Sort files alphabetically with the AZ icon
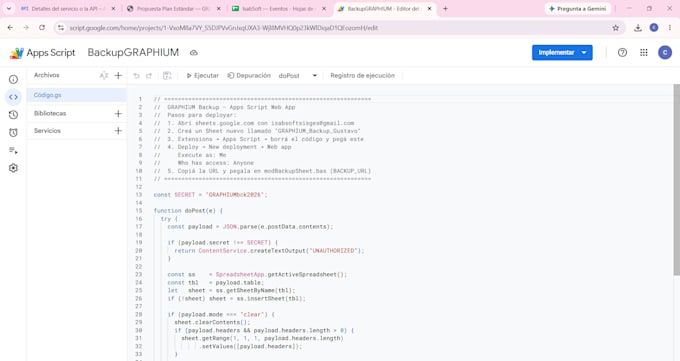 pos(104,75)
